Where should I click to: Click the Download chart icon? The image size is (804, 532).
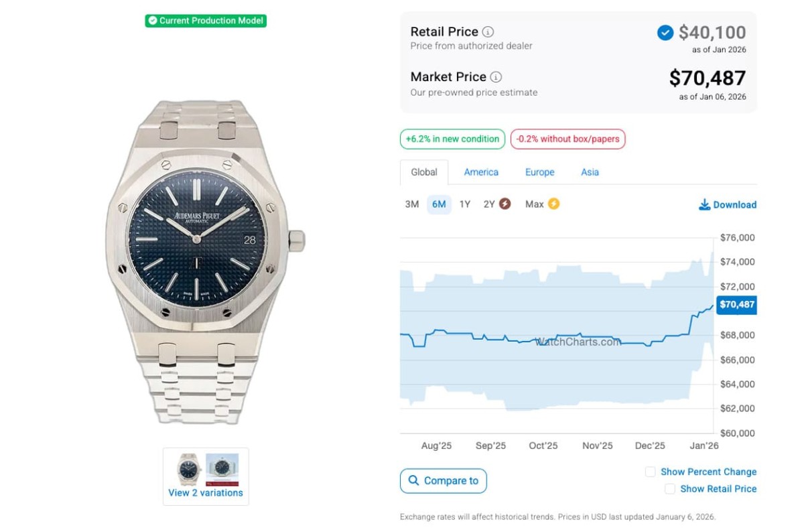[704, 205]
